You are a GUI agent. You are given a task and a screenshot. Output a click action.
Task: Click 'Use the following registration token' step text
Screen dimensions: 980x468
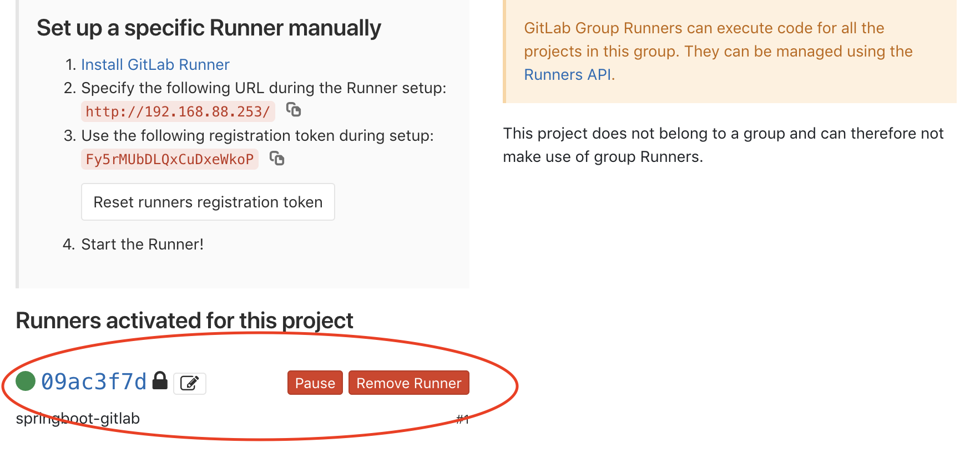pyautogui.click(x=257, y=136)
